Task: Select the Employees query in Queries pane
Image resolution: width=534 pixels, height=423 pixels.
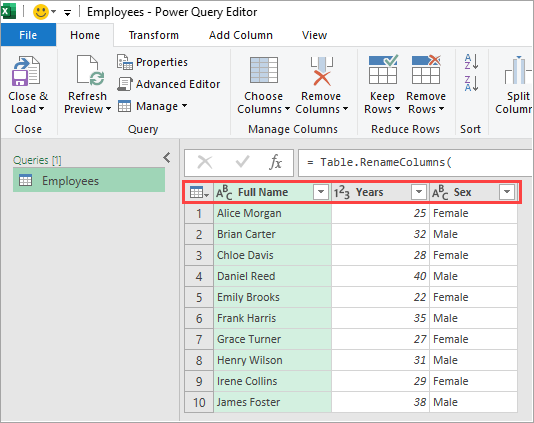Action: coord(89,181)
